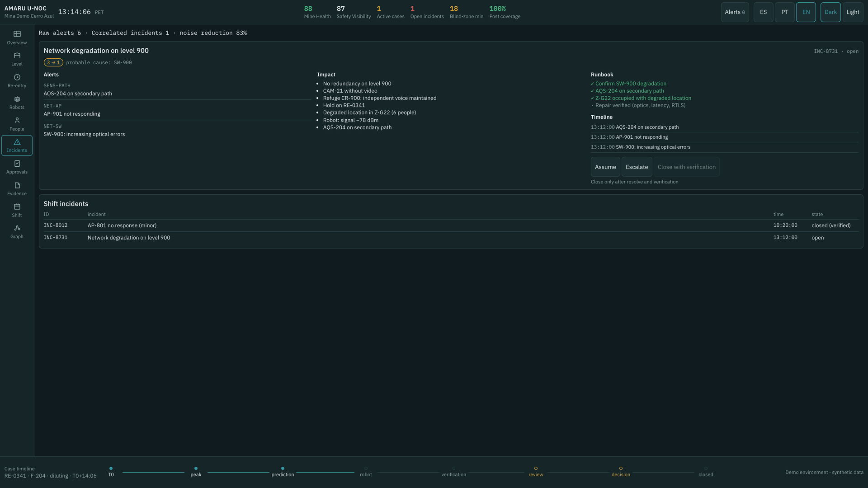The image size is (868, 488).
Task: Select the Robots sidebar icon
Action: [x=17, y=99]
